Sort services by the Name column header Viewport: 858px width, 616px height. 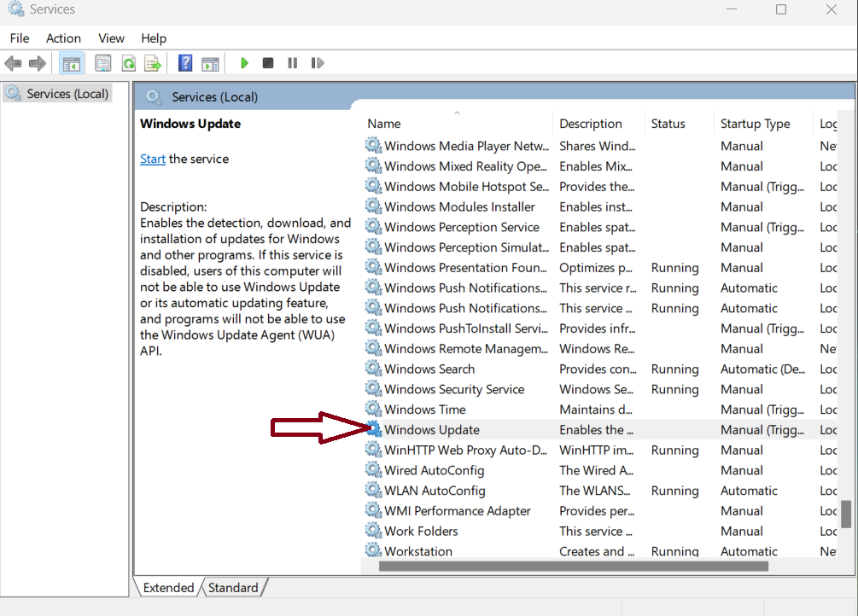(384, 124)
